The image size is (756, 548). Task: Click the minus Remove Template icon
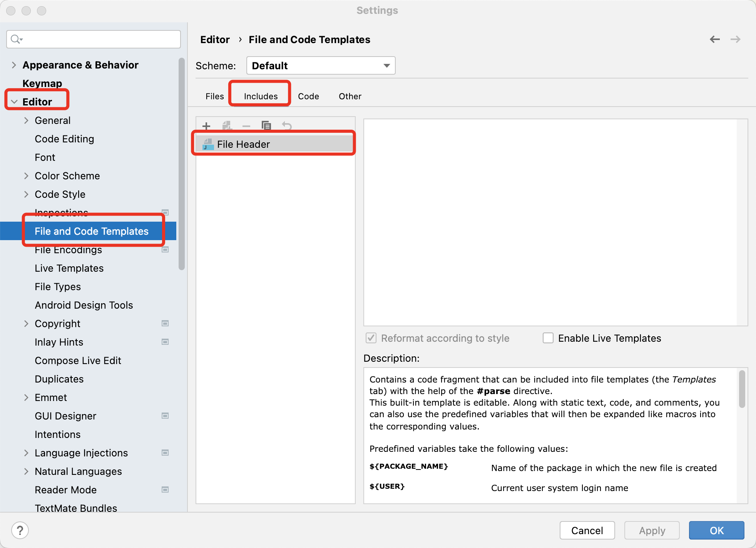pyautogui.click(x=246, y=126)
